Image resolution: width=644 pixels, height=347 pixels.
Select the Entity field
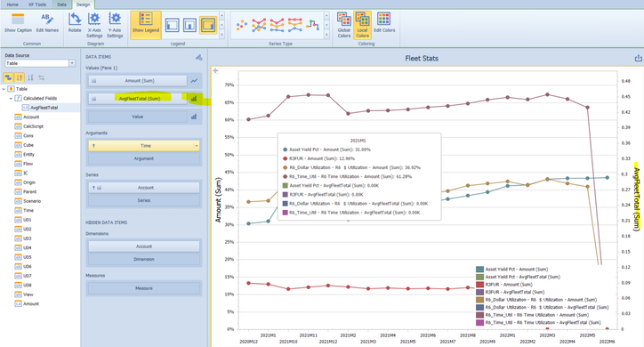click(28, 155)
